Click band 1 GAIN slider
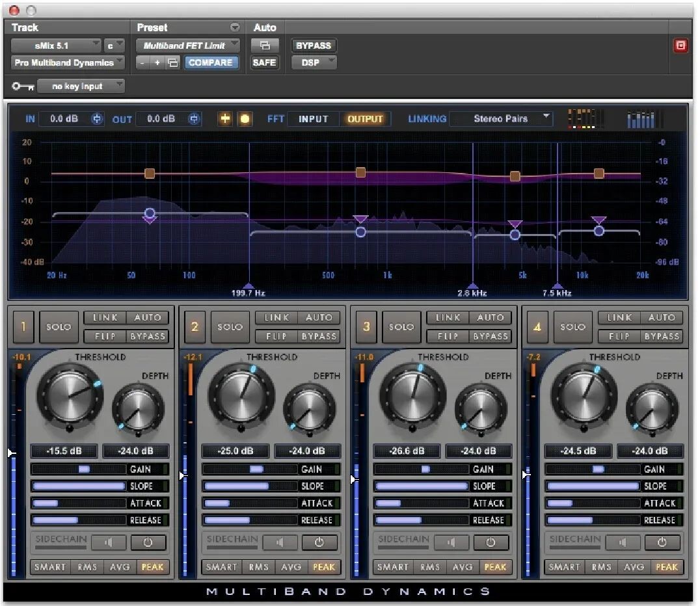The image size is (700, 606). (79, 469)
